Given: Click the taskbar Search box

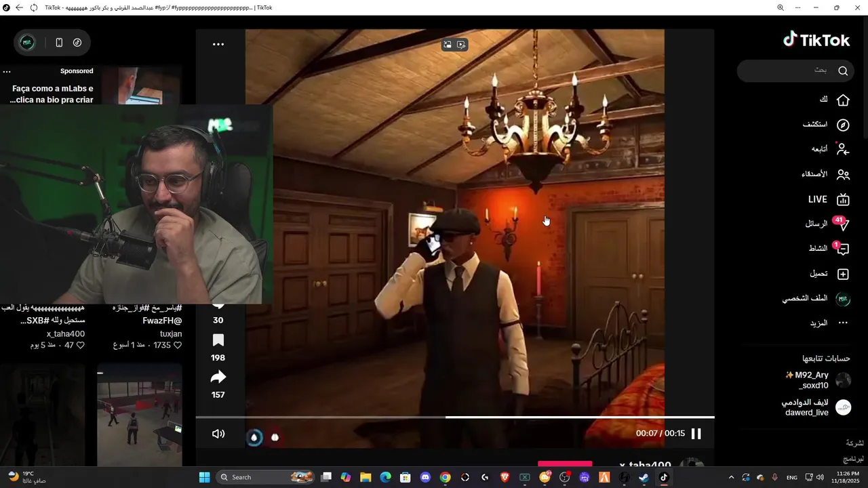Looking at the screenshot, I should coord(267,477).
